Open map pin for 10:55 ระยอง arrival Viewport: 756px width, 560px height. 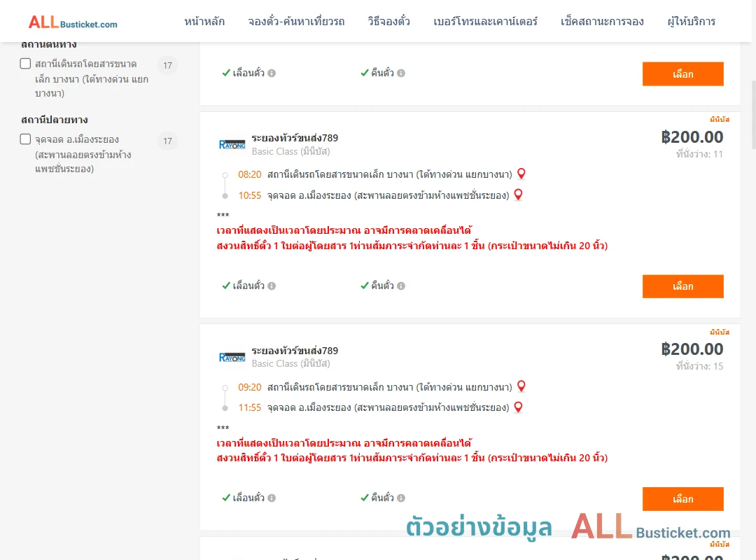tap(518, 195)
